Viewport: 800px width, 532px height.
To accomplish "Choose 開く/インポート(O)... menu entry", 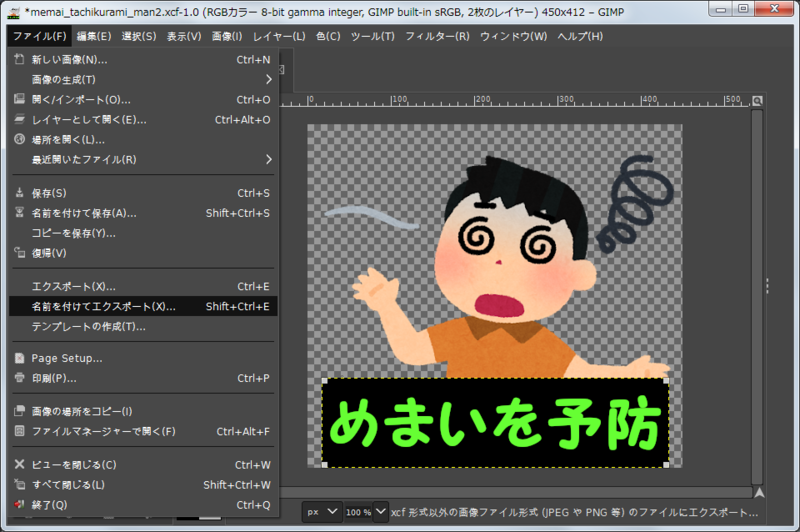I will [143, 99].
